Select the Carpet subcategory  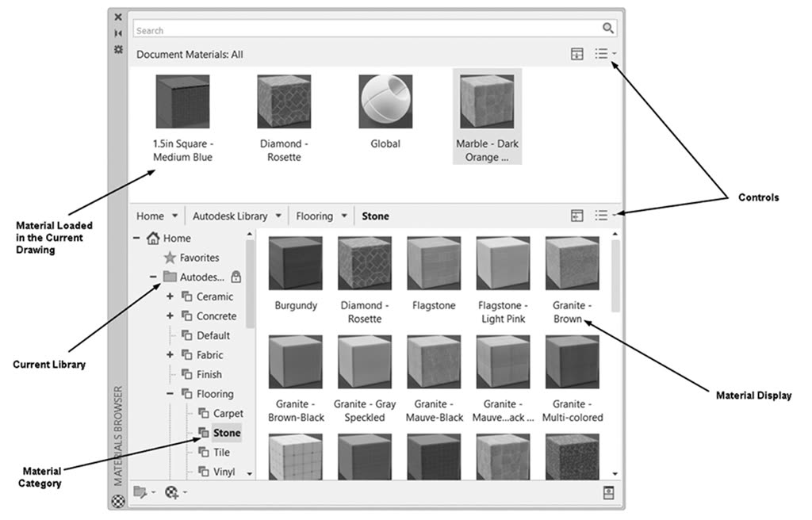pyautogui.click(x=228, y=413)
